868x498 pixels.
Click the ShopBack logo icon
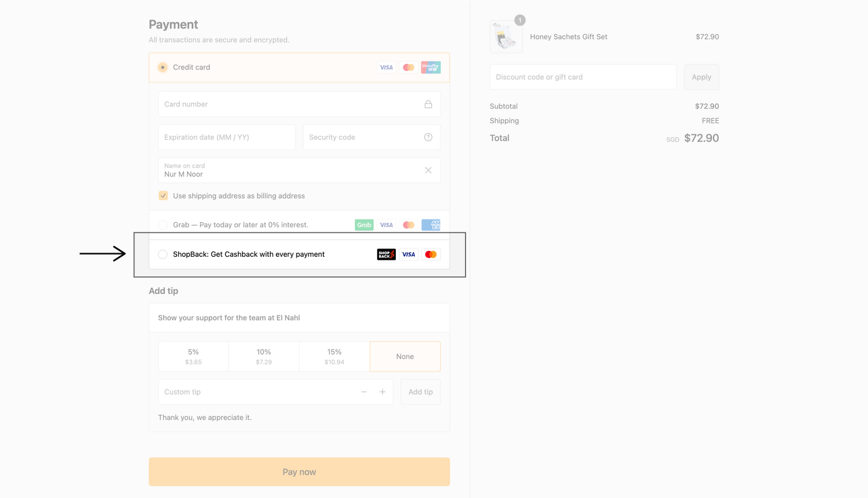386,254
